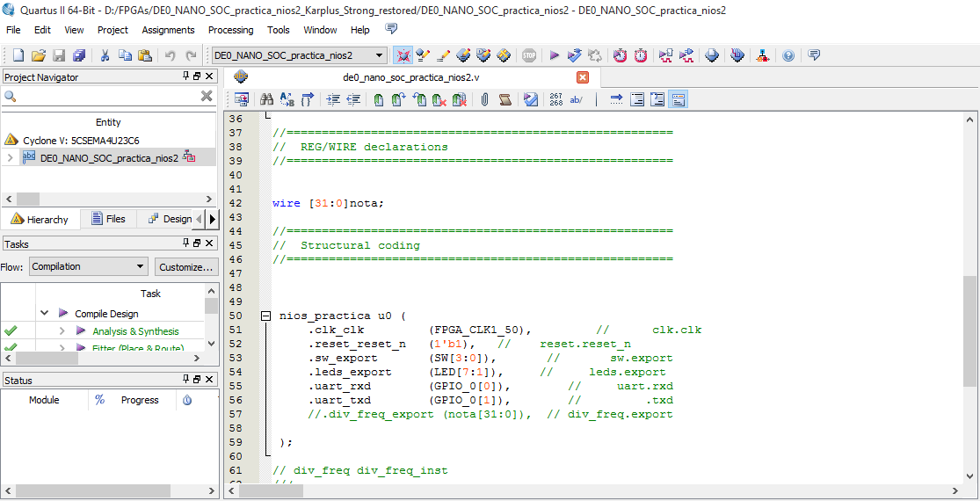Close the Project Navigator panel
Image resolution: width=980 pixels, height=501 pixels.
[x=210, y=76]
